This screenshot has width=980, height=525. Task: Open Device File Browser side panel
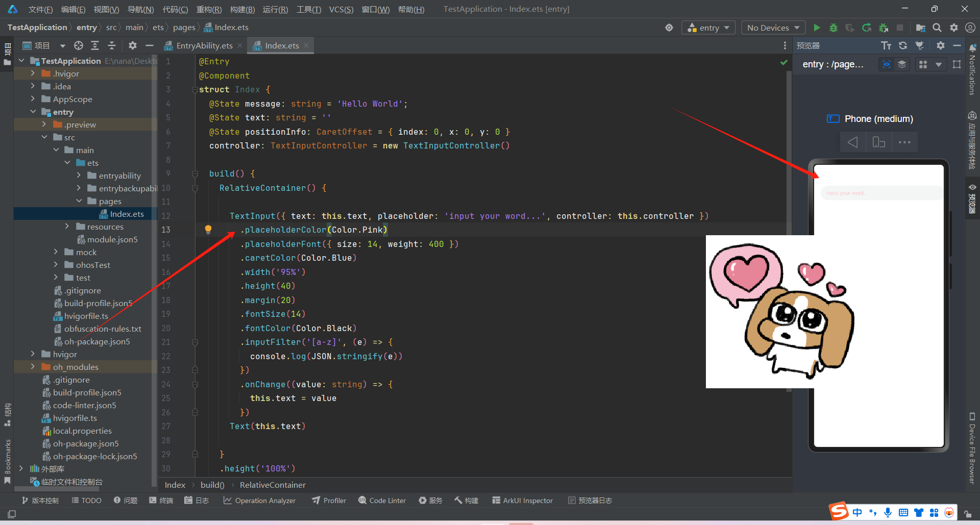tap(972, 448)
